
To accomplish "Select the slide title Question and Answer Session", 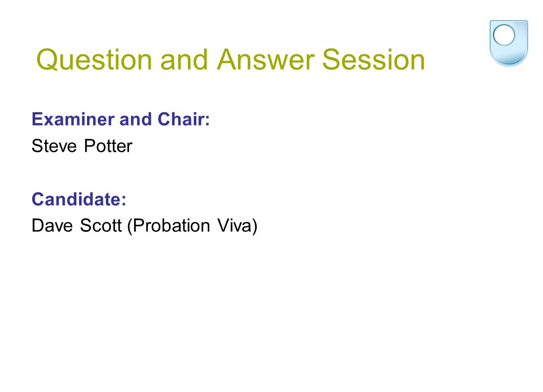I will pos(230,60).
